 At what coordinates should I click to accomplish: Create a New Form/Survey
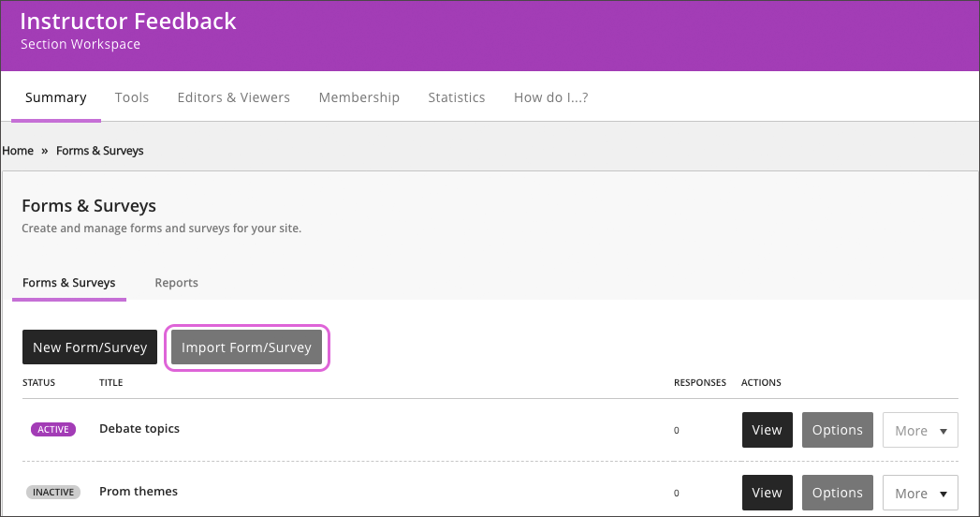coord(90,347)
